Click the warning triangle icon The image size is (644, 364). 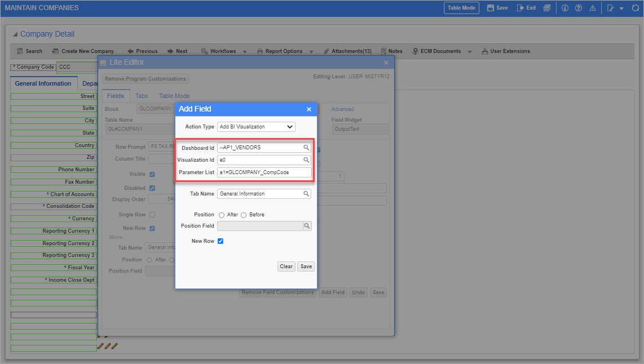pyautogui.click(x=593, y=8)
